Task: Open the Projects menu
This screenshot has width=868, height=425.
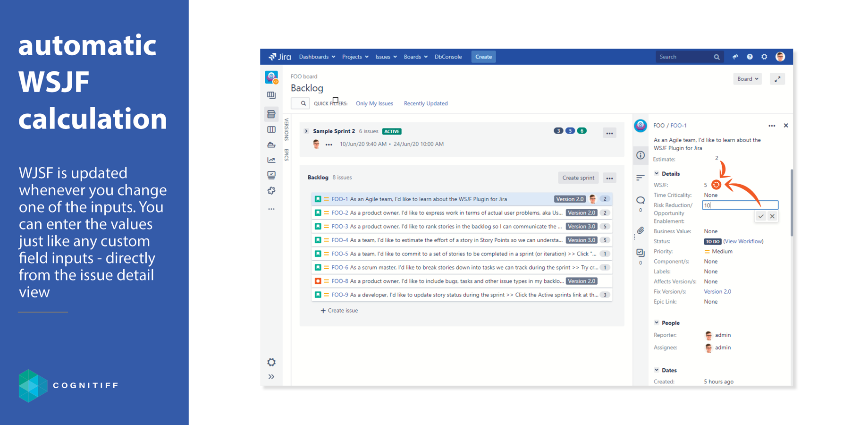Action: [x=355, y=57]
